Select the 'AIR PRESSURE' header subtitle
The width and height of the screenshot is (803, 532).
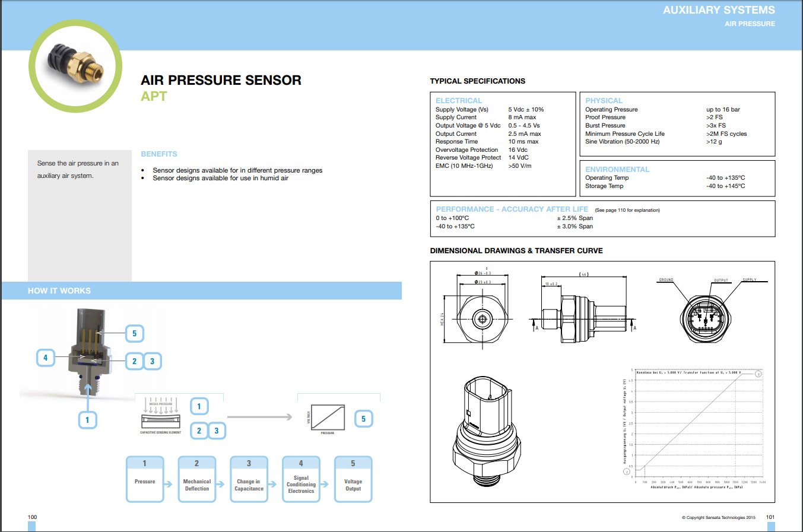(x=750, y=24)
